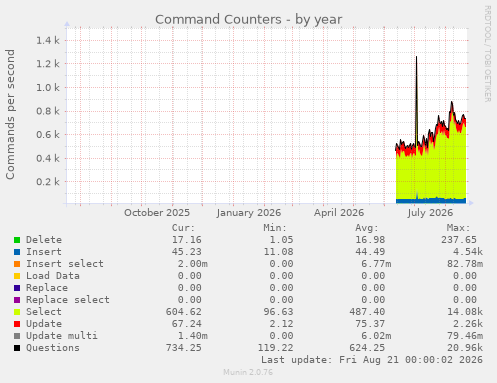Click the Insert select max 82.78m
The image size is (497, 383).
click(x=465, y=264)
